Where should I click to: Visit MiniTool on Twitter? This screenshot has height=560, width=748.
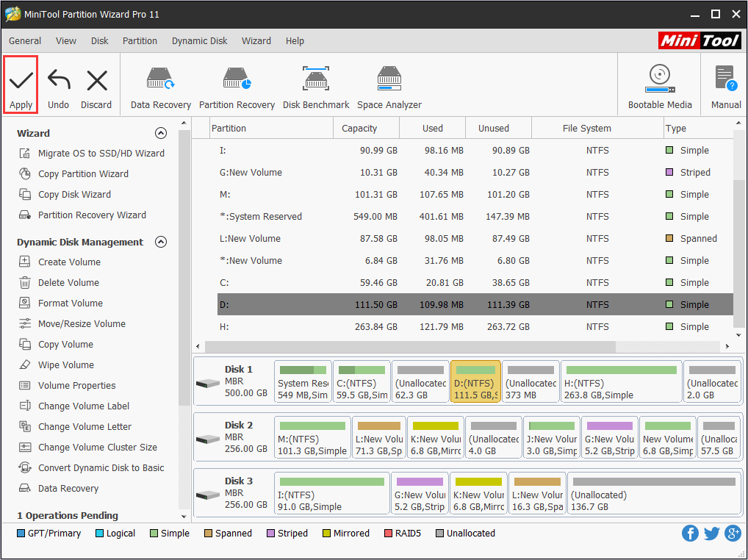(711, 533)
